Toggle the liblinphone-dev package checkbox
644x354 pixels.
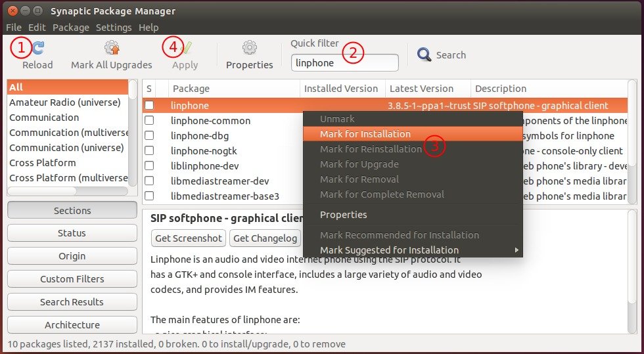[149, 166]
